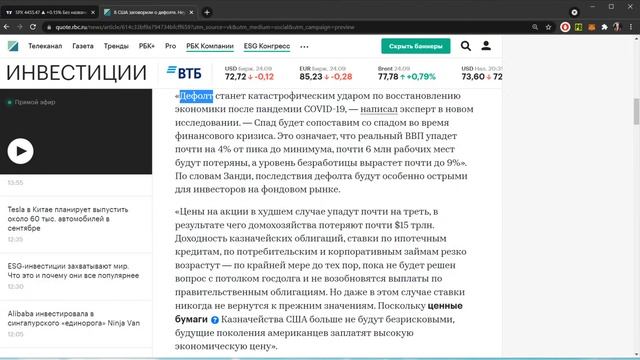Open the РБК Компании link

pyautogui.click(x=210, y=46)
